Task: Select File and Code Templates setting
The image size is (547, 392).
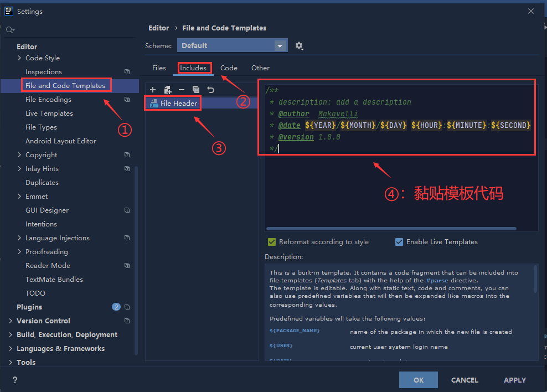Action: [70, 85]
